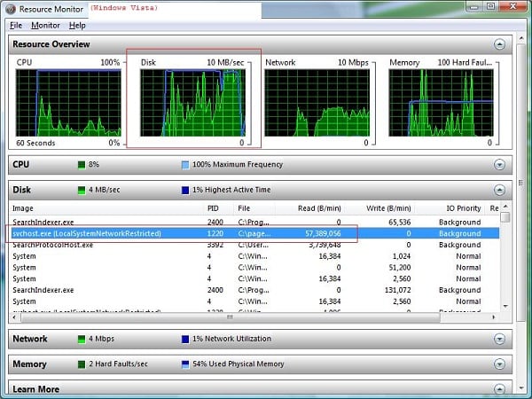Click the blue Network Utilization indicator square

pyautogui.click(x=184, y=339)
